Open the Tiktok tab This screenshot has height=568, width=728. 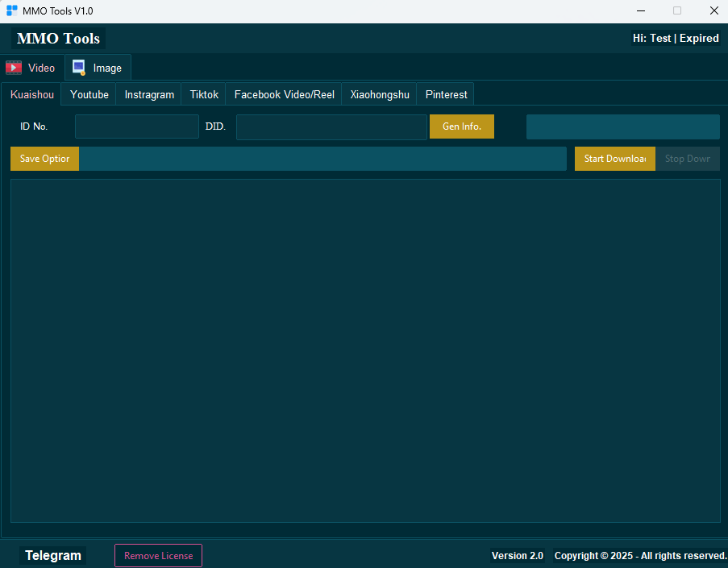pos(203,95)
